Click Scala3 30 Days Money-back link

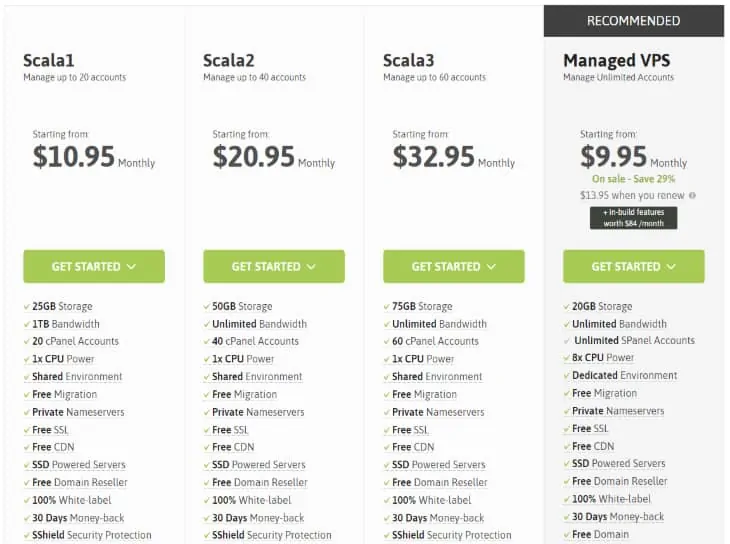[x=438, y=518]
